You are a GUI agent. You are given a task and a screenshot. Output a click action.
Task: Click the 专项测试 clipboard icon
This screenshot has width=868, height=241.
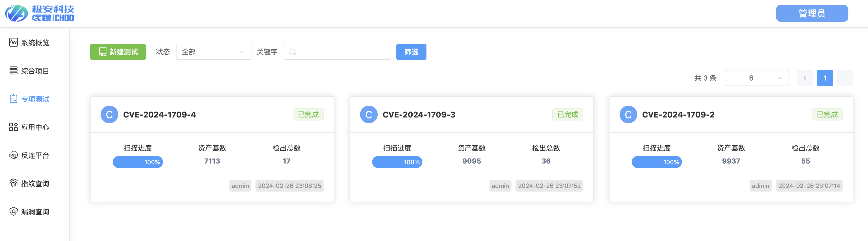14,99
